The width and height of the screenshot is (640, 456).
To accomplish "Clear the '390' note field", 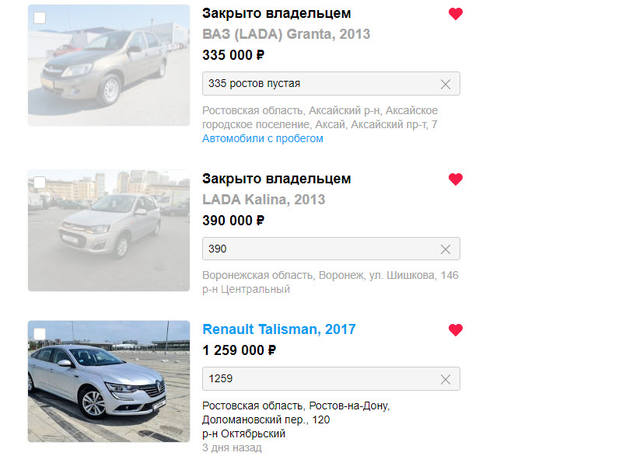I will point(445,249).
